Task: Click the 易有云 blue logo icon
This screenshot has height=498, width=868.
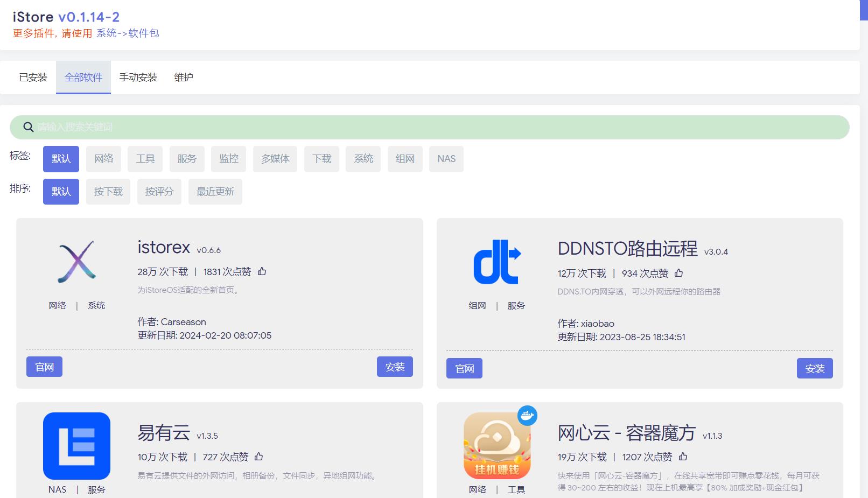Action: coord(76,446)
